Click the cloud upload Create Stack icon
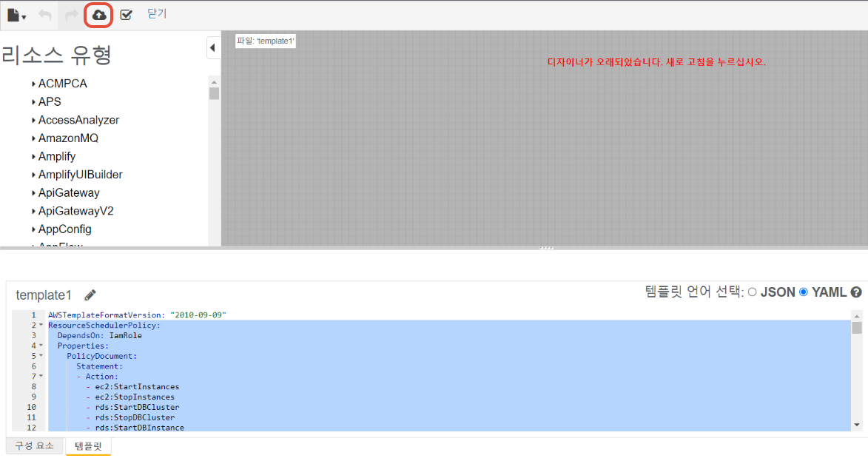 [98, 15]
